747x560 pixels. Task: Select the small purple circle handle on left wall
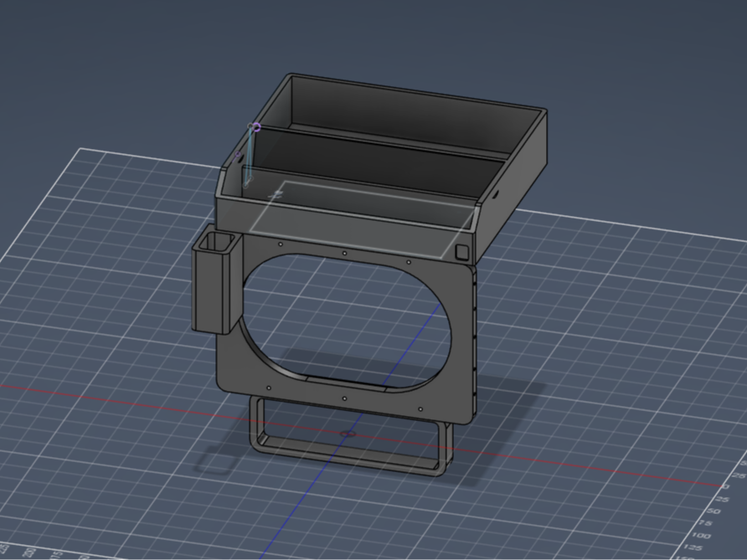[x=238, y=154]
